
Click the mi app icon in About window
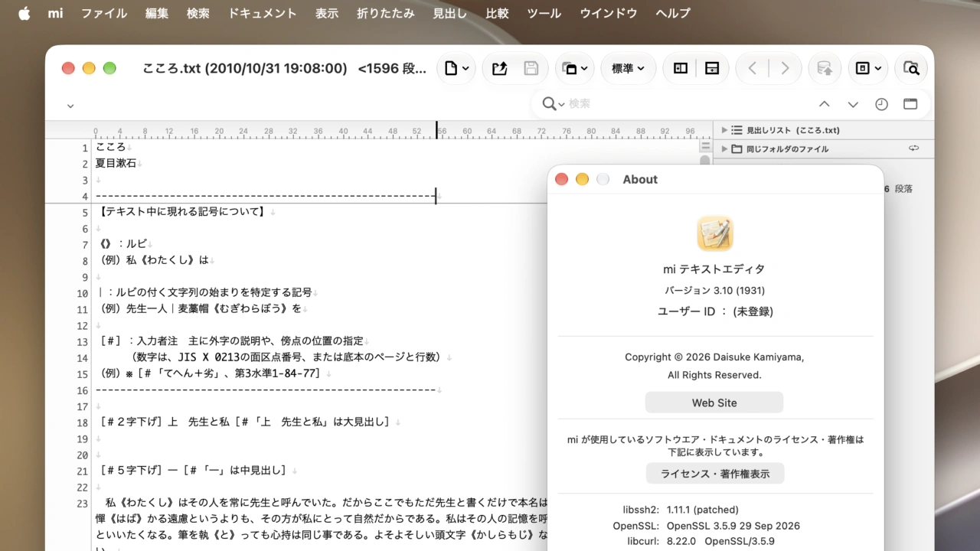(715, 233)
